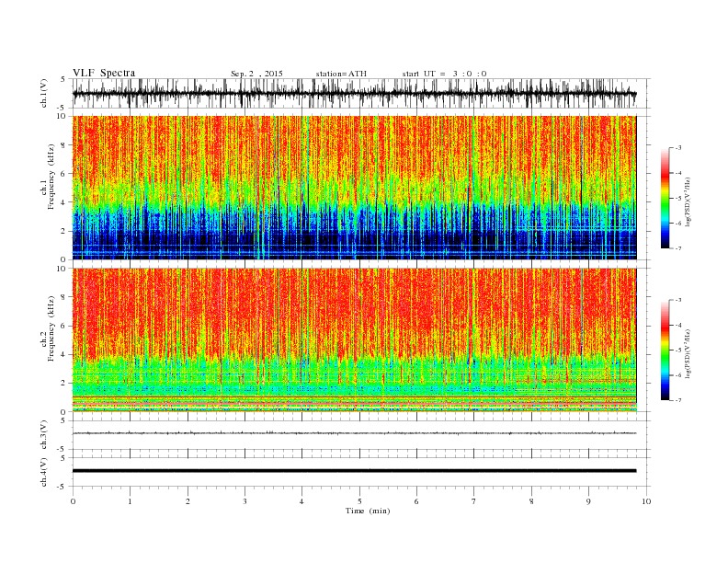Click the "8" kHz tick on the ch.1 spectrogram
Image resolution: width=728 pixels, height=563 pixels.
click(x=63, y=145)
